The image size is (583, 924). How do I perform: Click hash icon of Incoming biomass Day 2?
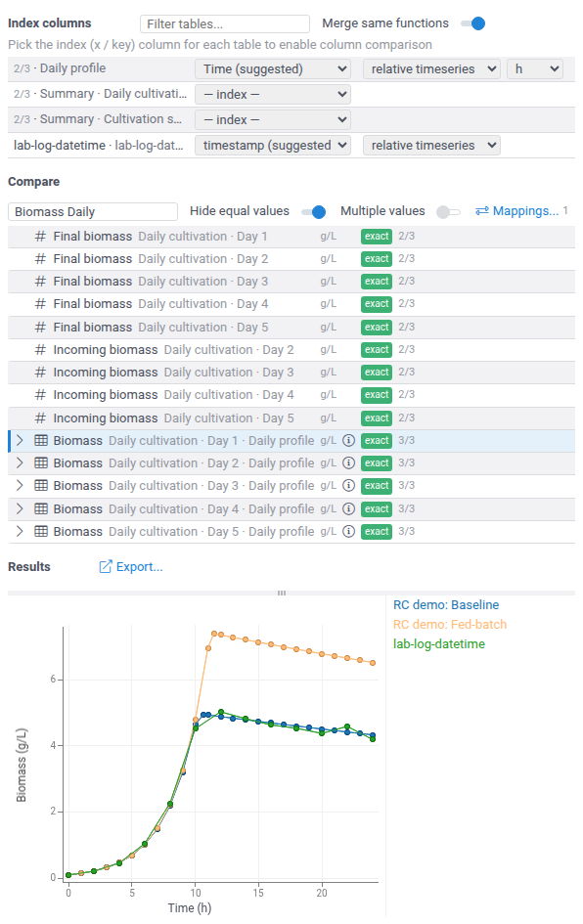[40, 349]
